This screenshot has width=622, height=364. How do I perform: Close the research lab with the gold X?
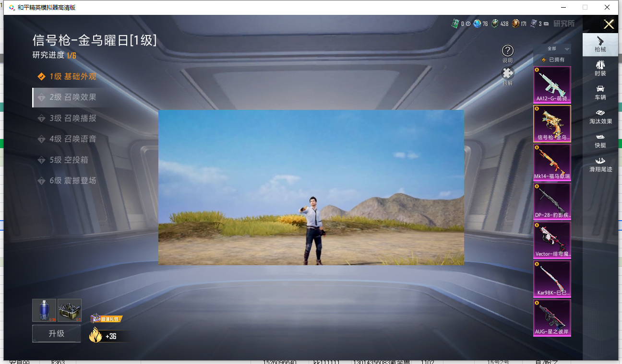point(609,24)
